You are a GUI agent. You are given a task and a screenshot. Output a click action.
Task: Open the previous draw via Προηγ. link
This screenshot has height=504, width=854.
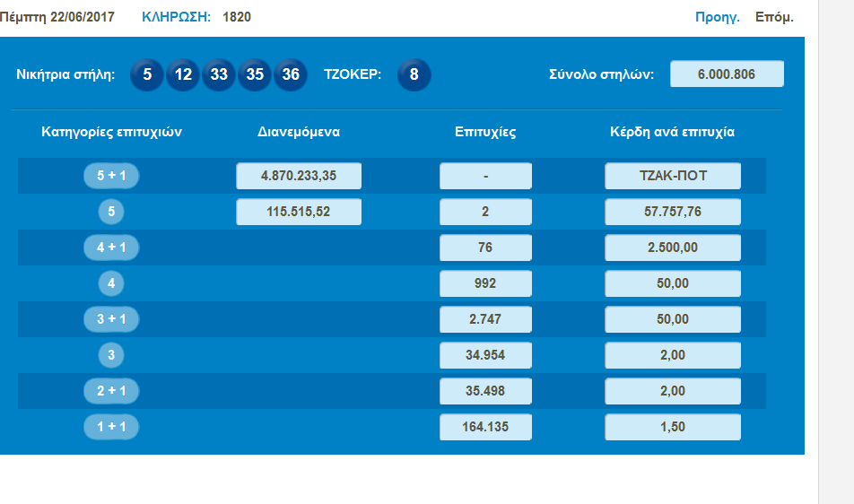pos(718,17)
